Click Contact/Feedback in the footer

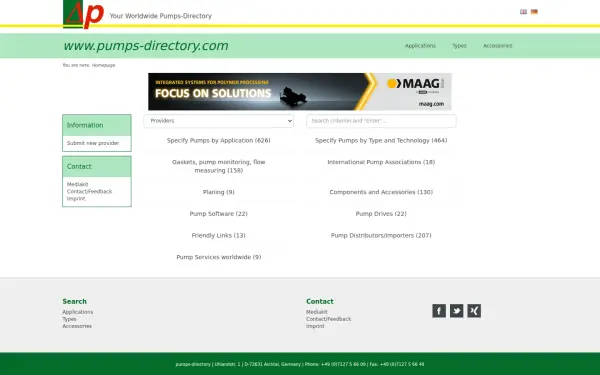coord(329,319)
